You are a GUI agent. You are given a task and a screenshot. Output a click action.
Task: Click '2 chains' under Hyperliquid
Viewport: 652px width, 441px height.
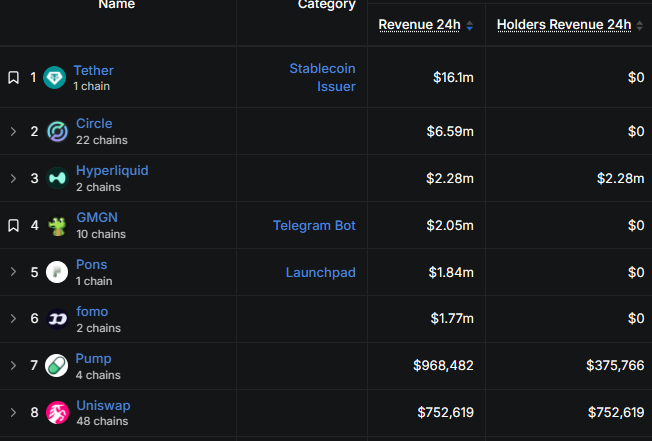click(99, 187)
